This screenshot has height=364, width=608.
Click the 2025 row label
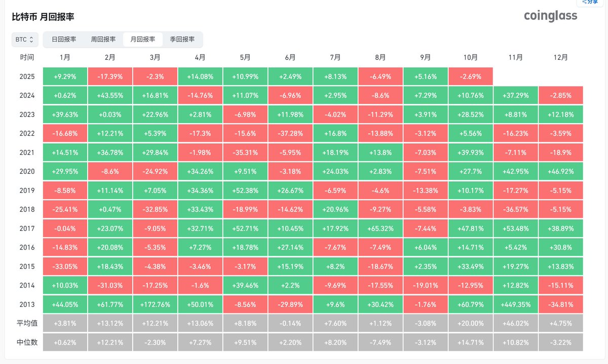click(x=27, y=76)
